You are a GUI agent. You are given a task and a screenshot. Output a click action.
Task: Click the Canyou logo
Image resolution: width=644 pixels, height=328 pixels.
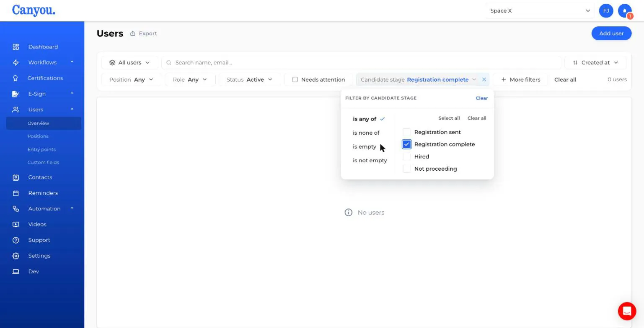pos(34,10)
